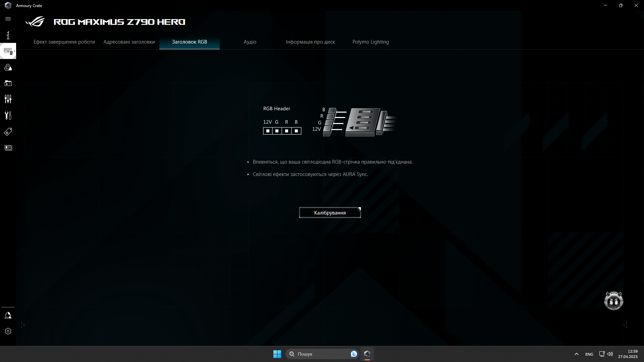Viewport: 644px width, 362px height.
Task: Open Windows Start menu
Action: [x=277, y=354]
